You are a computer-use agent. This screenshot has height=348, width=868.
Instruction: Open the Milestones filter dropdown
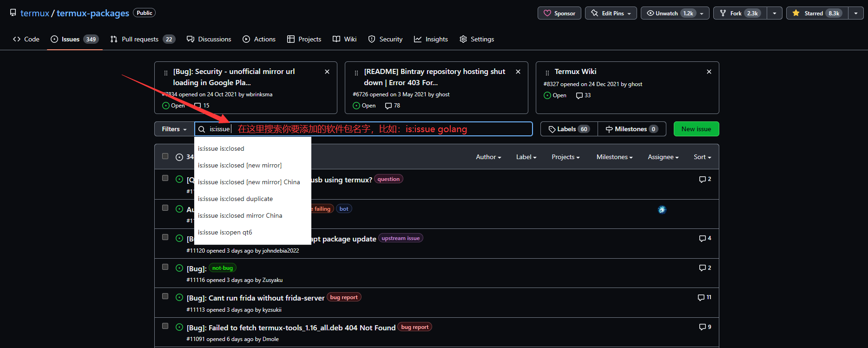(x=614, y=157)
